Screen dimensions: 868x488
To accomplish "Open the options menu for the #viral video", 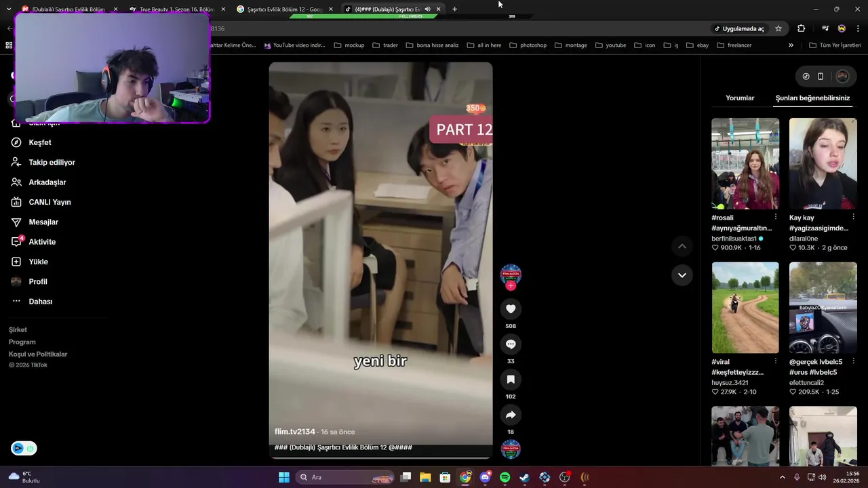I will click(x=776, y=361).
